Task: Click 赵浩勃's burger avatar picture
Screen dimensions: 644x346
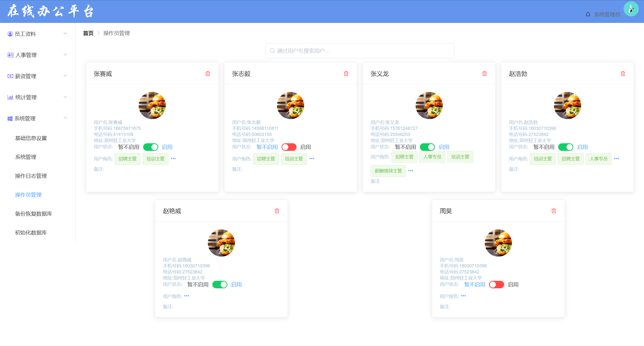Action: (x=567, y=105)
